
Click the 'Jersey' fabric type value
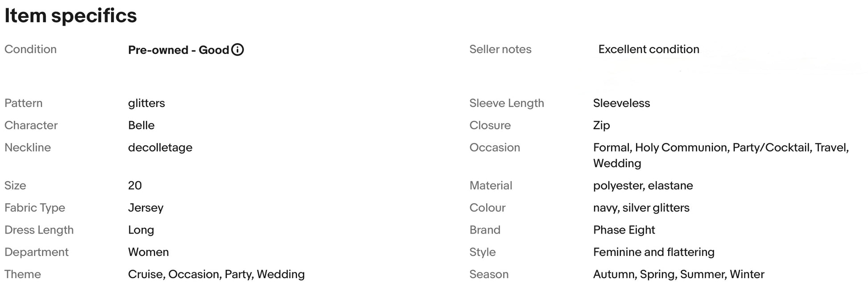click(145, 208)
